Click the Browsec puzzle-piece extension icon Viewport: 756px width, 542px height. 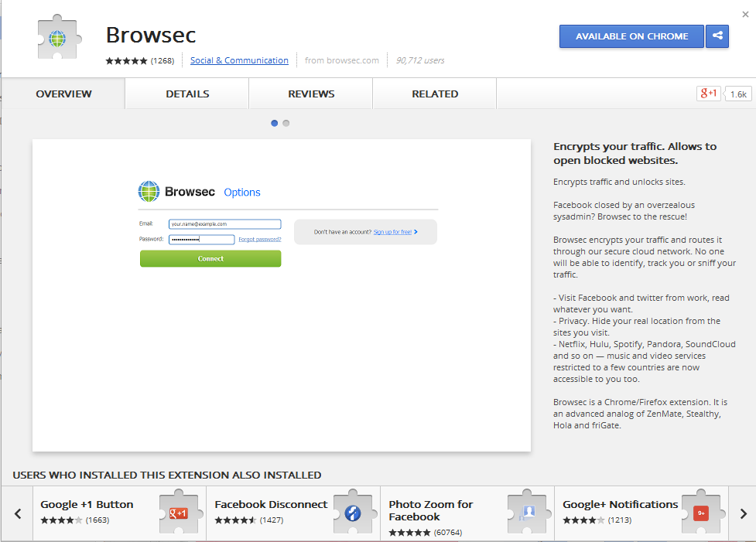(59, 37)
